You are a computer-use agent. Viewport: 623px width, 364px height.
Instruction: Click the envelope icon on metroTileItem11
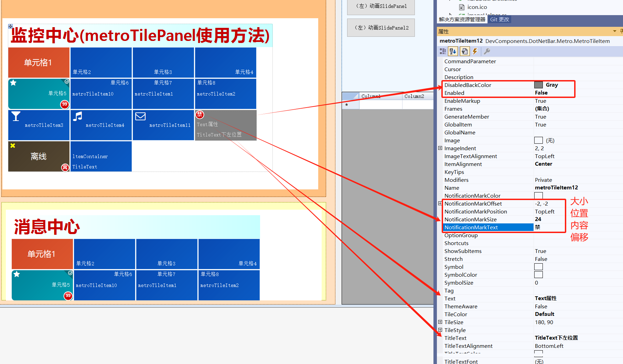(x=140, y=116)
